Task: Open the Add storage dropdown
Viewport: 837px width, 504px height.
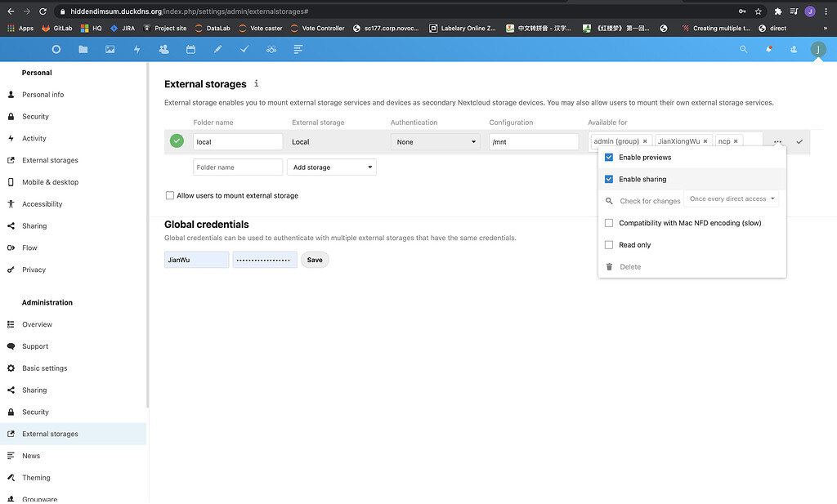Action: 332,167
